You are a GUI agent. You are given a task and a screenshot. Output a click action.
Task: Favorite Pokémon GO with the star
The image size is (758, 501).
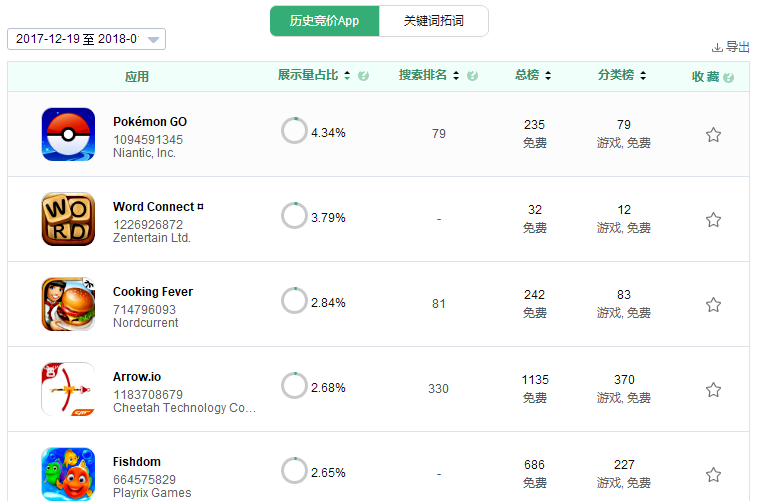[713, 135]
